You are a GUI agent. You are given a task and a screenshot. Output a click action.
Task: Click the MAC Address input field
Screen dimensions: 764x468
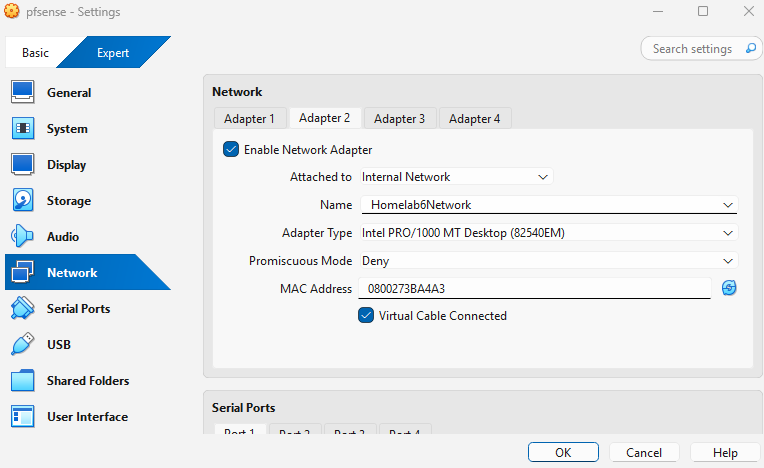[x=535, y=288]
